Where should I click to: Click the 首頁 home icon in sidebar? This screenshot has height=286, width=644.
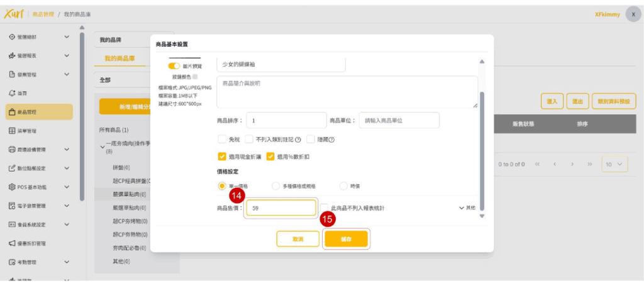[x=12, y=93]
